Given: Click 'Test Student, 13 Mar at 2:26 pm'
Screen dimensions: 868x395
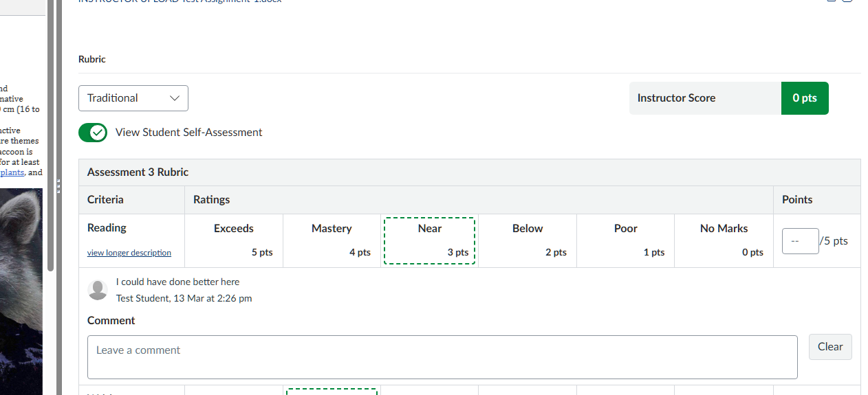Looking at the screenshot, I should (x=184, y=298).
